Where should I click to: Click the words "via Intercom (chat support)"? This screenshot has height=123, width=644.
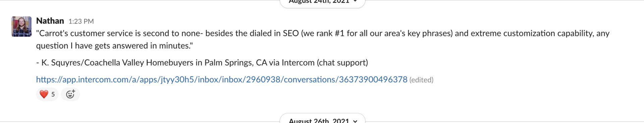click(318, 63)
